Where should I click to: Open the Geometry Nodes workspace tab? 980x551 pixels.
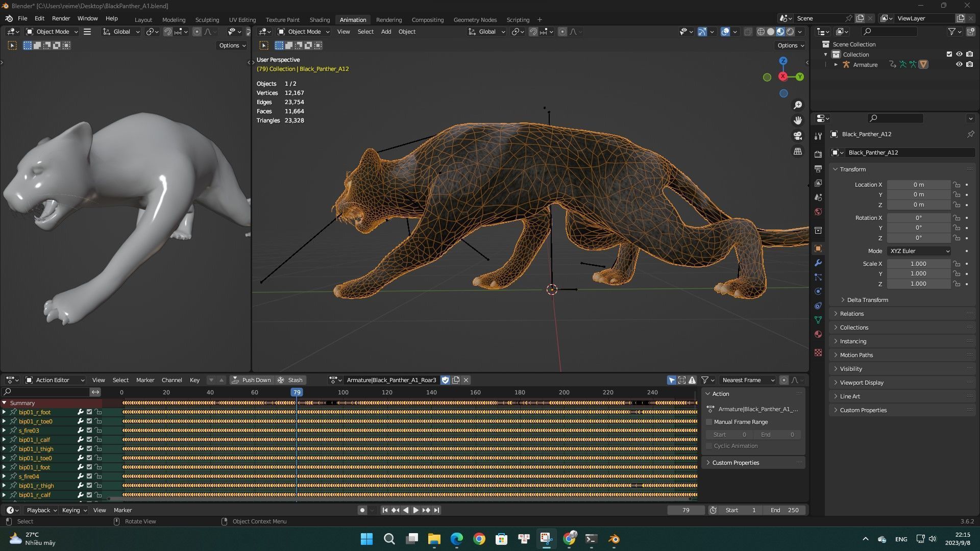(475, 20)
